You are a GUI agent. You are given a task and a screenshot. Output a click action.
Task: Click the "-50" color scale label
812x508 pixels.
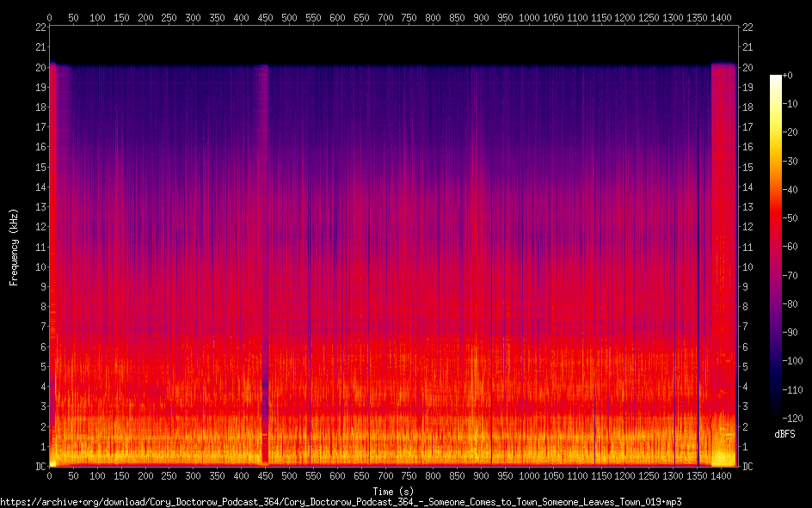tap(790, 218)
